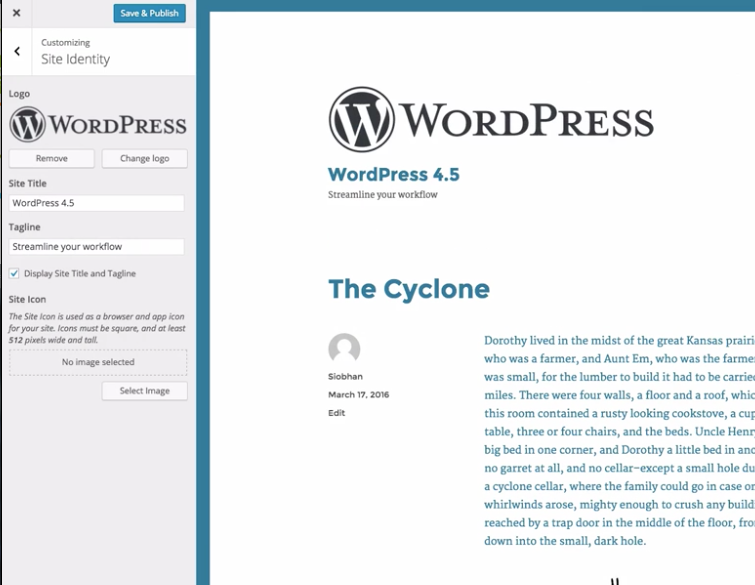Click the March 17, 2016 post date
The image size is (755, 585).
(359, 395)
